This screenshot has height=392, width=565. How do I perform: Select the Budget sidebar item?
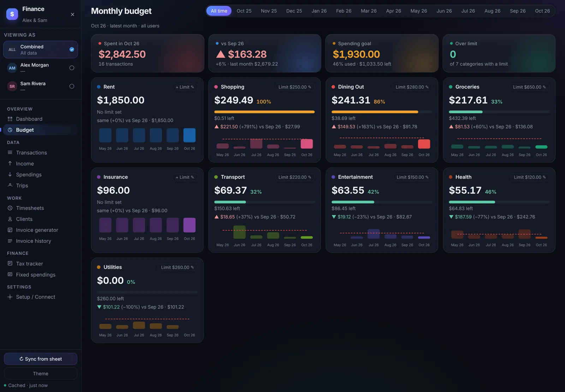pos(41,130)
